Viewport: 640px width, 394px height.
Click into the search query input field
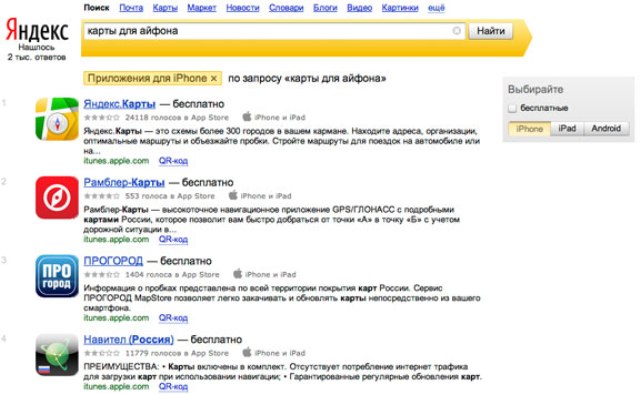click(267, 31)
